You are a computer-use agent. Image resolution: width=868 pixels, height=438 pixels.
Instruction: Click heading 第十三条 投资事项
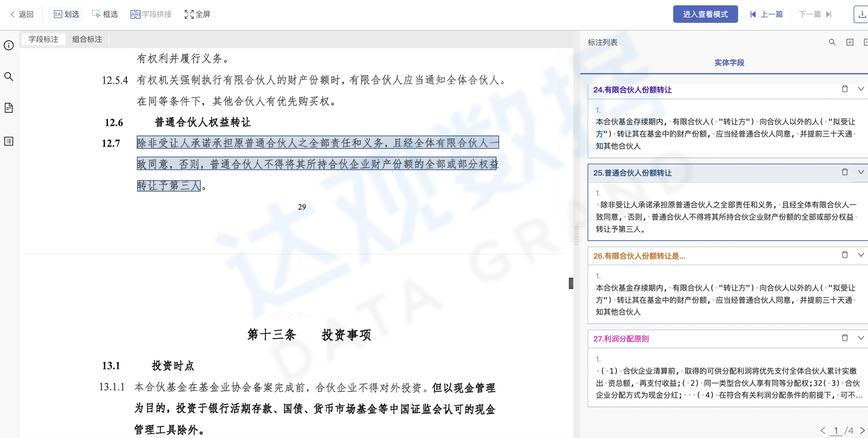(309, 335)
